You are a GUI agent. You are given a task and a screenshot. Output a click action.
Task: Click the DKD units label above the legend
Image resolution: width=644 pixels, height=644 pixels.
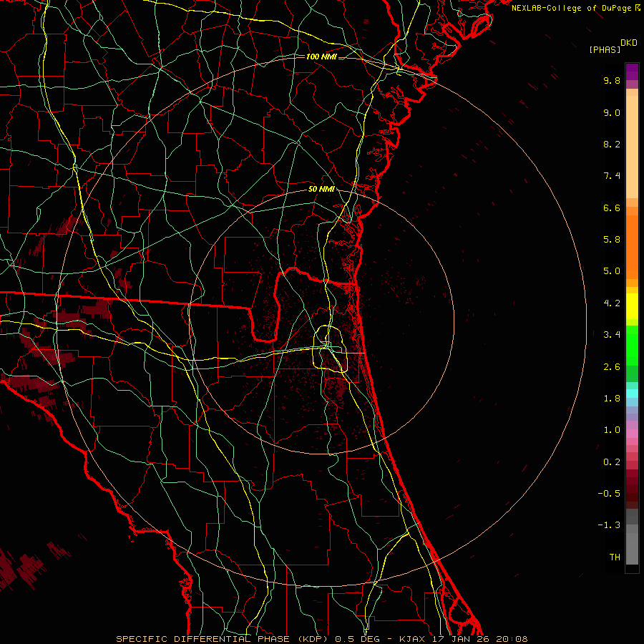pos(628,42)
